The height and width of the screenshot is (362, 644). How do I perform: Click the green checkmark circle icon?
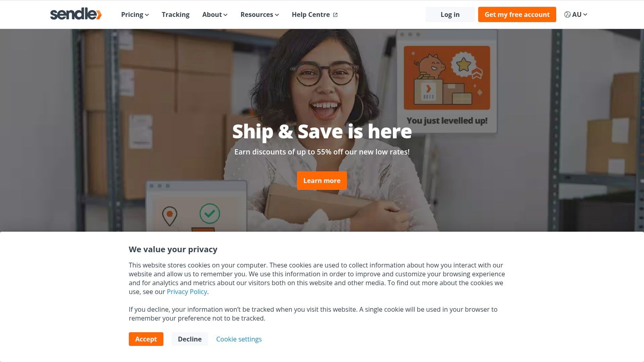pos(210,214)
